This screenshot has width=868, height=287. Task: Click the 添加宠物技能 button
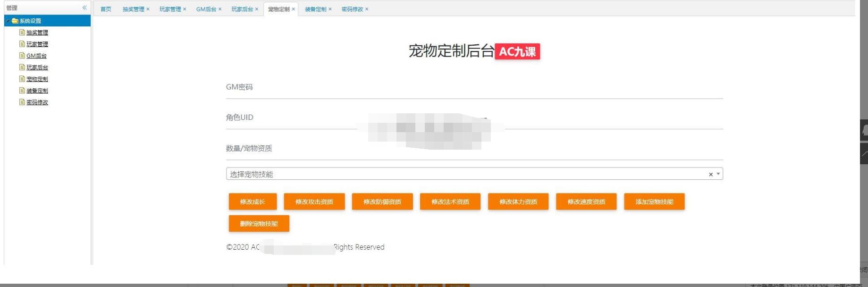click(x=654, y=202)
